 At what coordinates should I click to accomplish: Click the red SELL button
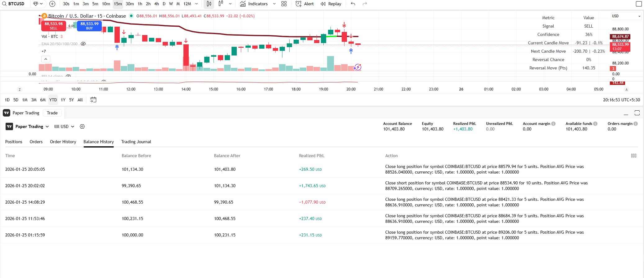point(53,26)
